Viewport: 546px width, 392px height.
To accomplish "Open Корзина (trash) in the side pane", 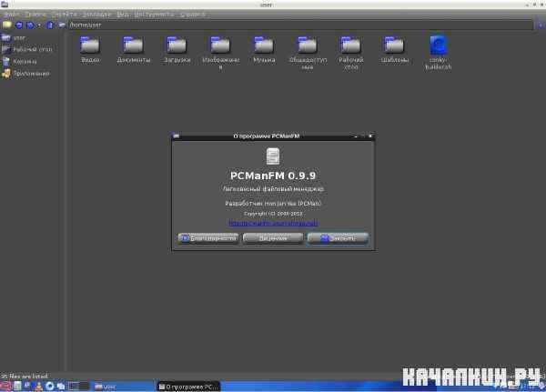I will click(19, 62).
